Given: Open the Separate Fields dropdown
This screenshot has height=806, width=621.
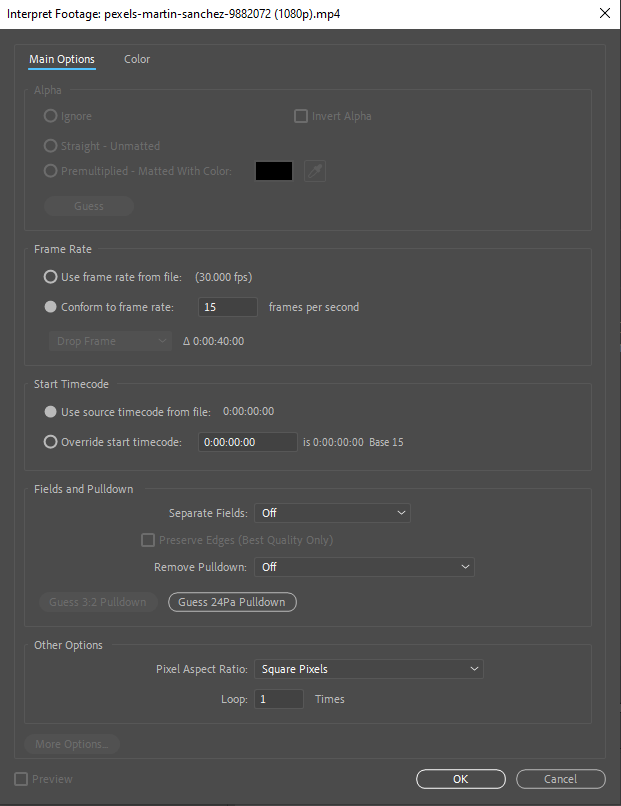Looking at the screenshot, I should pyautogui.click(x=333, y=513).
